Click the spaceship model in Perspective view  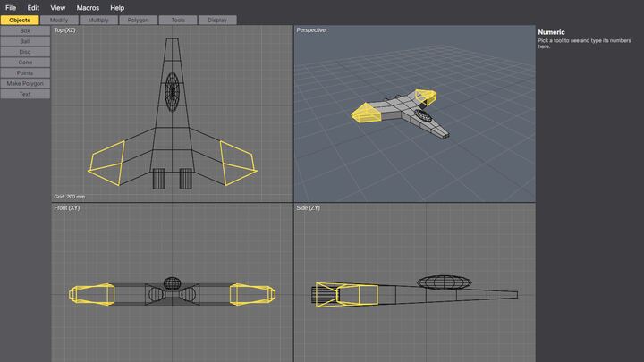pyautogui.click(x=401, y=113)
